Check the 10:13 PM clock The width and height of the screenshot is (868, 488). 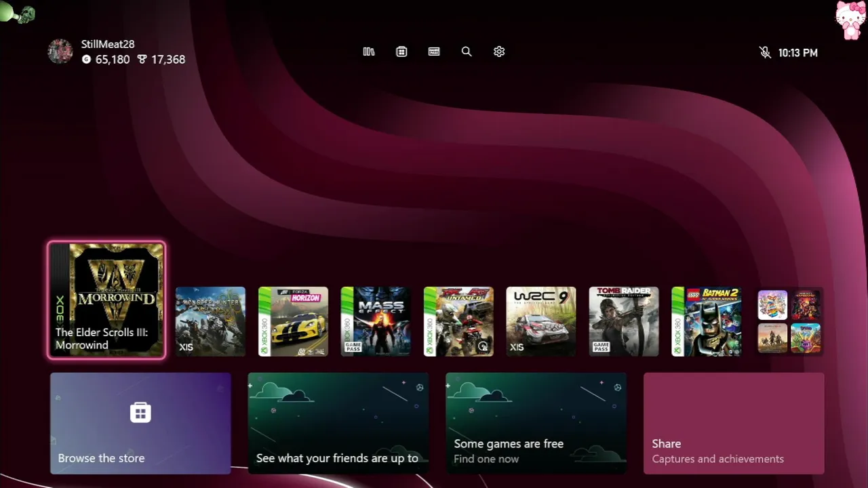pos(797,53)
